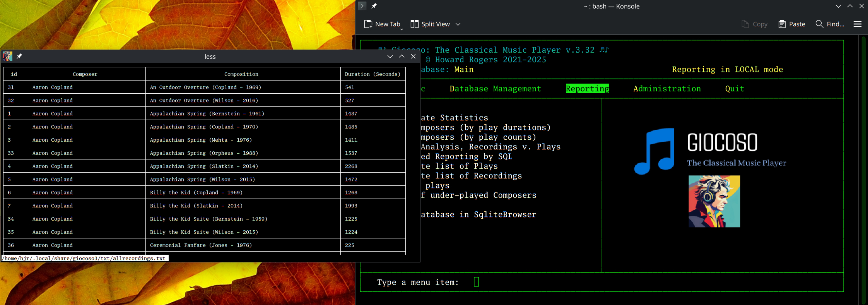Click the Split View icon
868x305 pixels.
[x=414, y=24]
